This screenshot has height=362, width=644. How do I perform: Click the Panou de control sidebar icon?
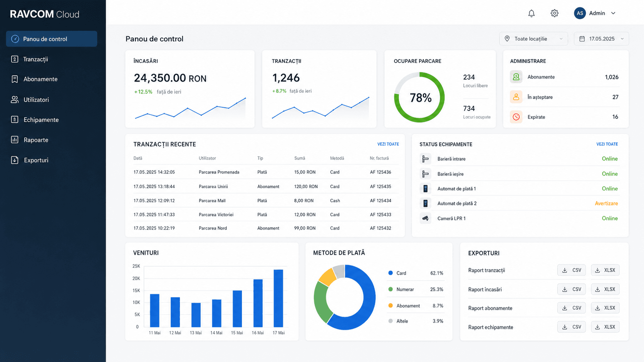[x=15, y=39]
